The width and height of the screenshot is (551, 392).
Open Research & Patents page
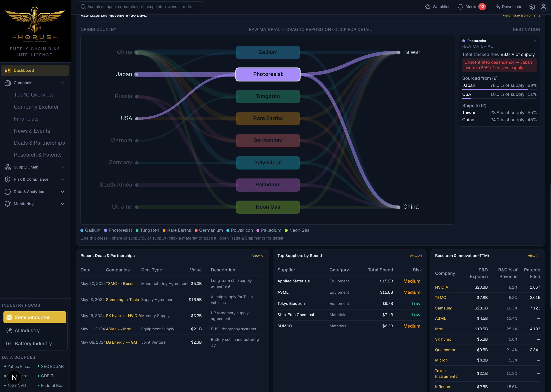38,155
